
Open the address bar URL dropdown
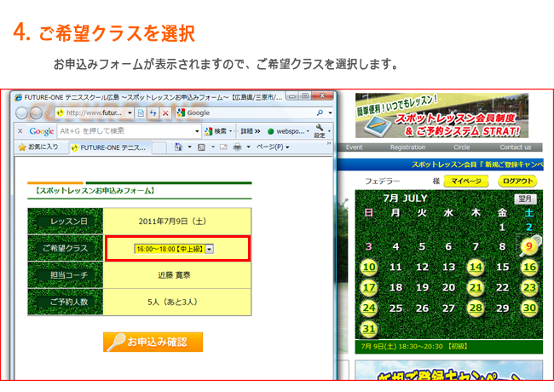click(x=130, y=112)
